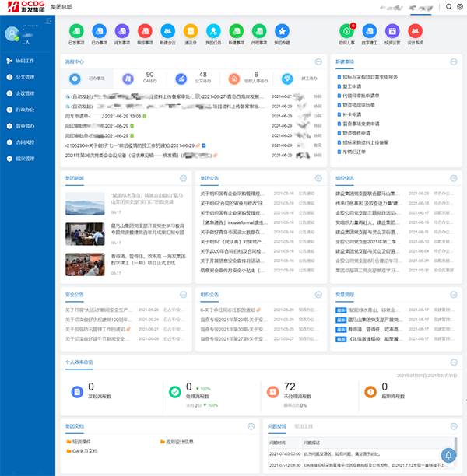Switch to the 常用工具 tab
467x476 pixels.
point(303,427)
